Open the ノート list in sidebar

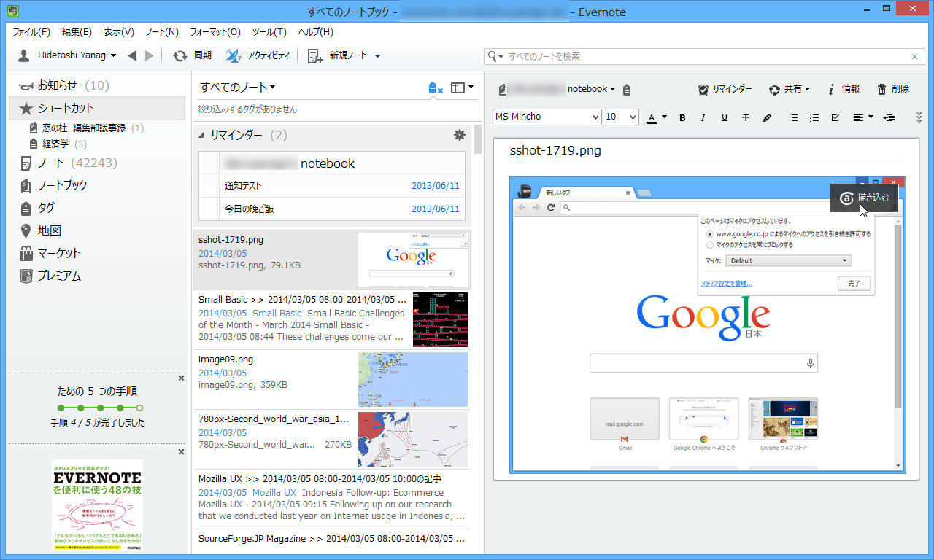tap(68, 163)
